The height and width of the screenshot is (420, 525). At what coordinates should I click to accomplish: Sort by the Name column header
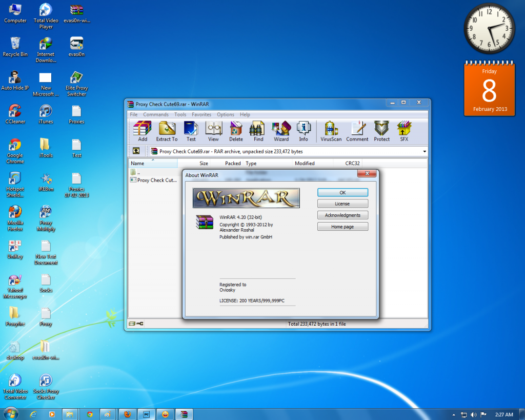pos(153,163)
